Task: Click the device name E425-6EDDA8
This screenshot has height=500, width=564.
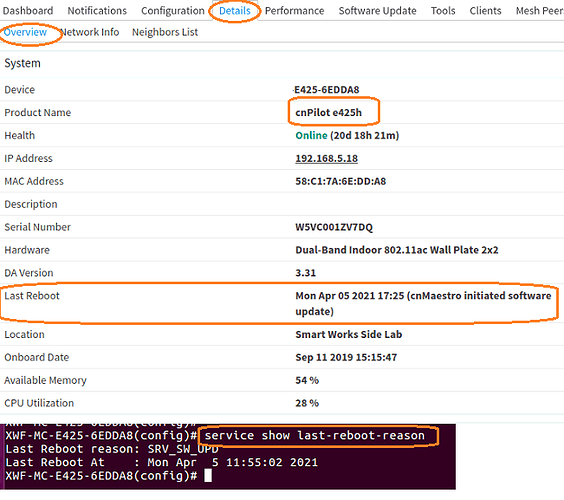Action: tap(327, 90)
